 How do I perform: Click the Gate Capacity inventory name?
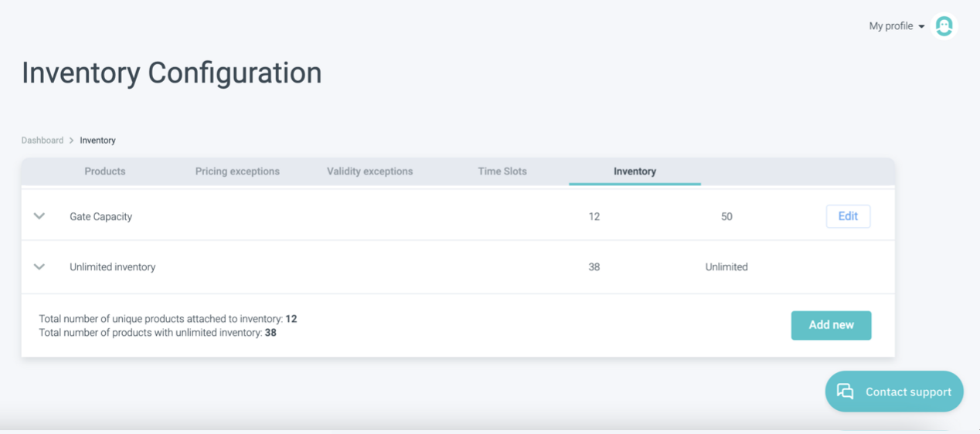point(100,217)
